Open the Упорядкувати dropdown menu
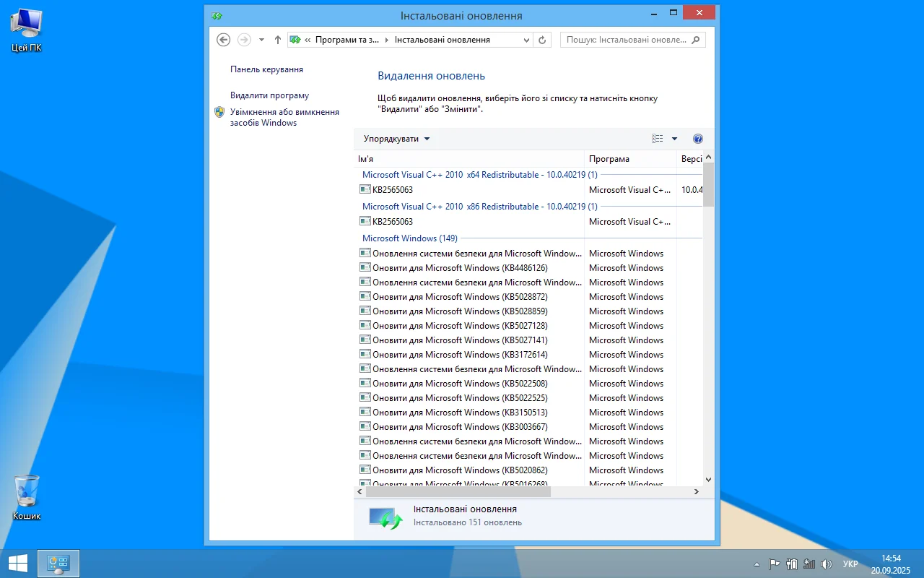 (396, 139)
